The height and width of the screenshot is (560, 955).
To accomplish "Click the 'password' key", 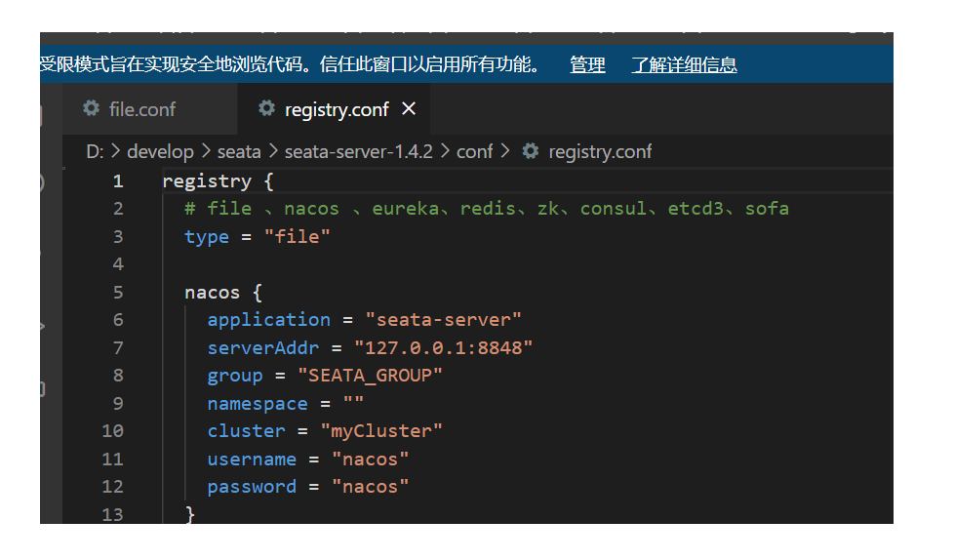I will (x=252, y=487).
